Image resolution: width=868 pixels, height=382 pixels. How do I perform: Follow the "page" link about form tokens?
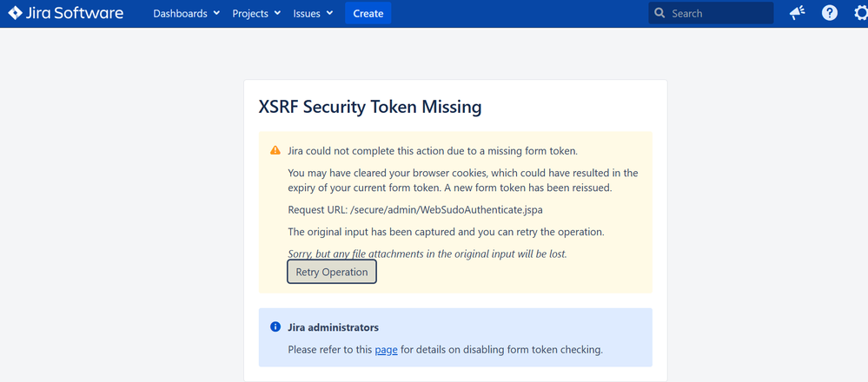point(387,349)
